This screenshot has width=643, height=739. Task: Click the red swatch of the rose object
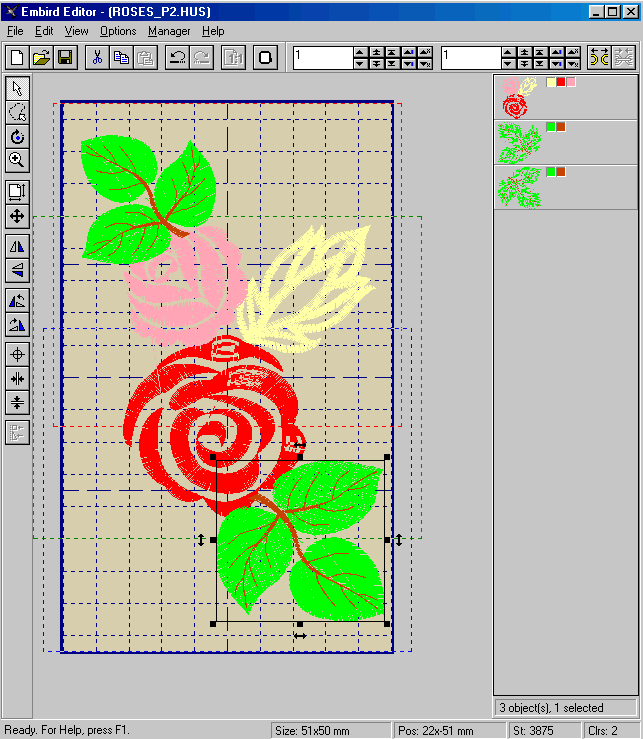tap(561, 82)
